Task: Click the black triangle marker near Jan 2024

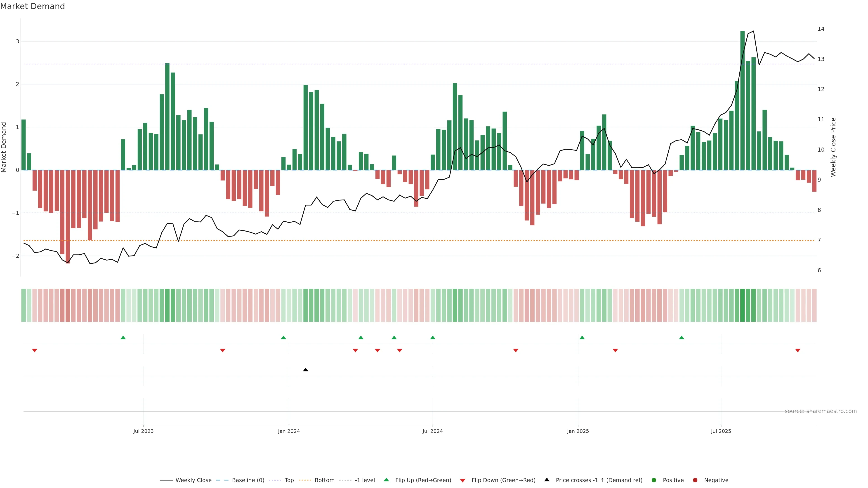Action: (x=306, y=370)
